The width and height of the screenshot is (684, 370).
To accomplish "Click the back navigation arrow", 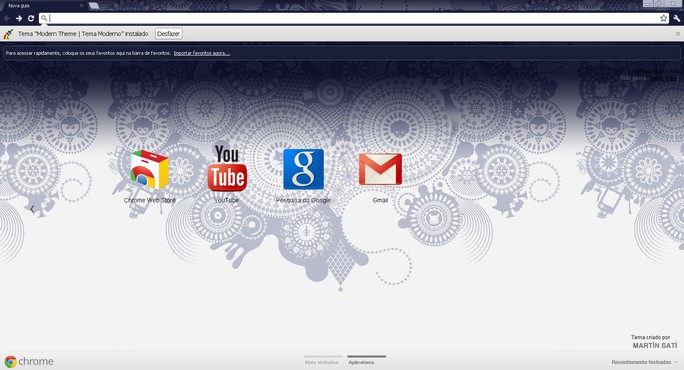I will click(7, 18).
